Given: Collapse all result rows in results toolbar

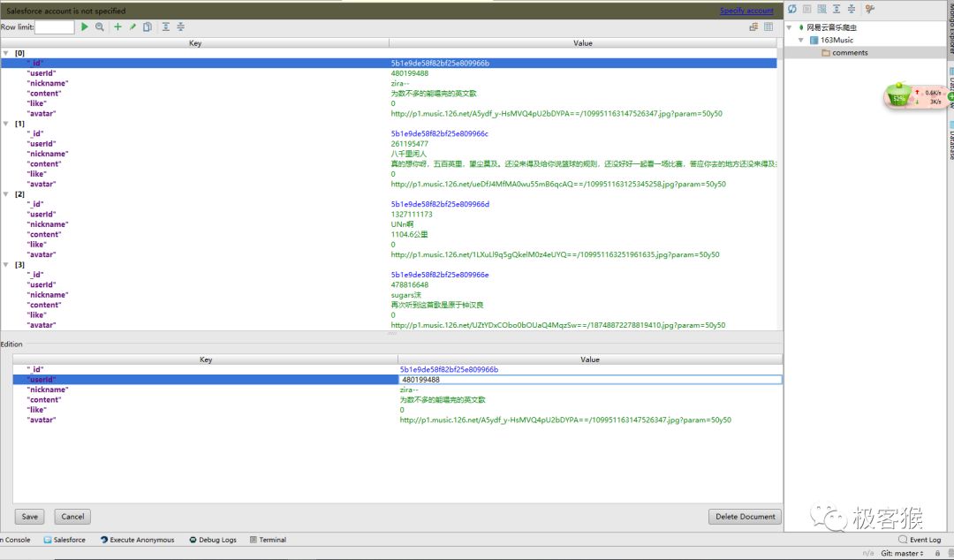Looking at the screenshot, I should tap(181, 26).
